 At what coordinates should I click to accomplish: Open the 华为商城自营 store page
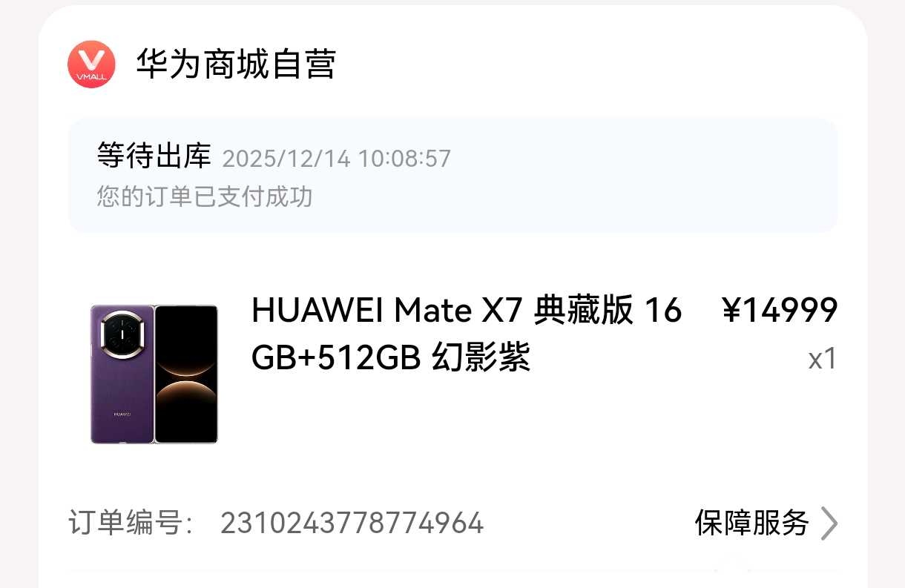(236, 64)
